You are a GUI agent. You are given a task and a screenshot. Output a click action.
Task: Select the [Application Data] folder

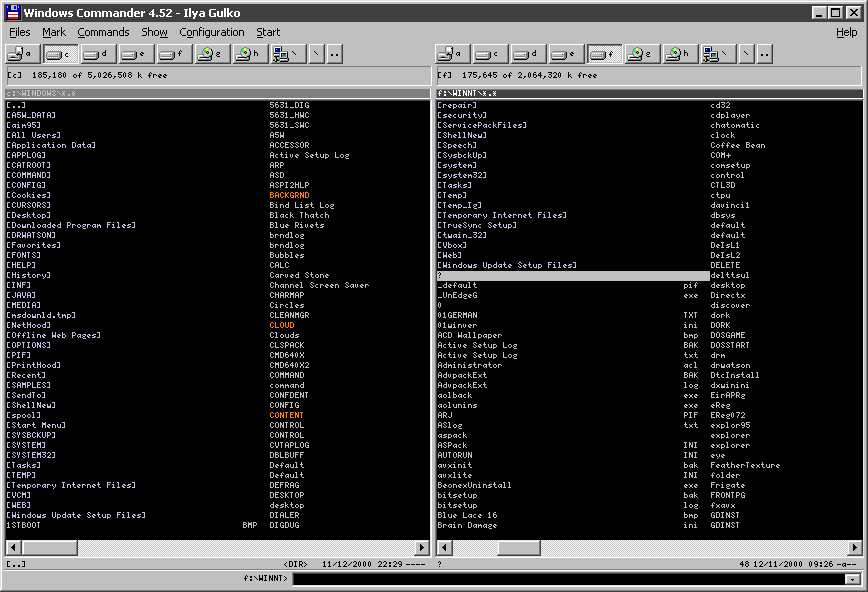pyautogui.click(x=51, y=145)
